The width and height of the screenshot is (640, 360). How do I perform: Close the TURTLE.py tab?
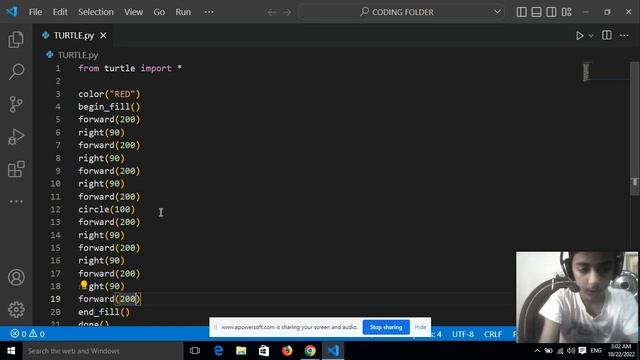[x=103, y=36]
